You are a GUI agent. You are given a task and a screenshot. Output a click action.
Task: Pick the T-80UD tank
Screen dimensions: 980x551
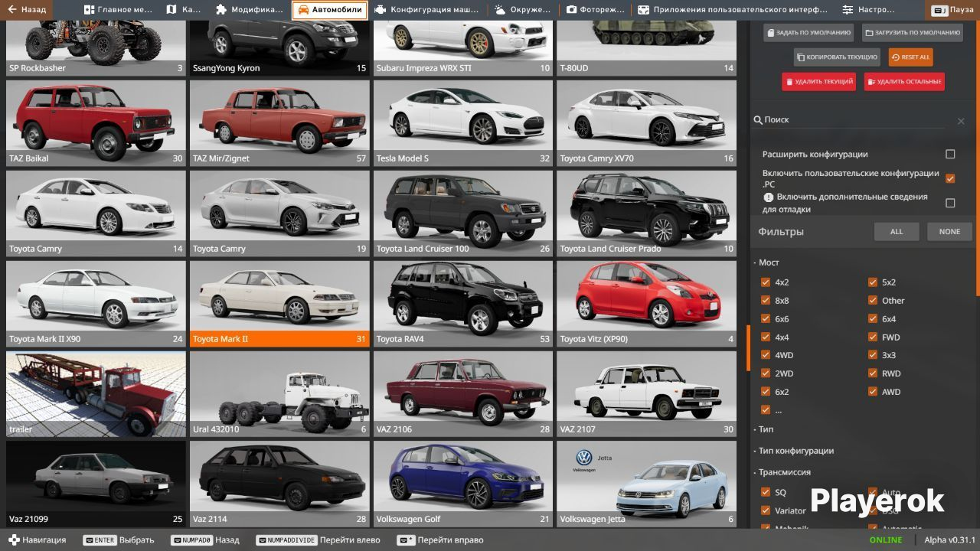pyautogui.click(x=646, y=47)
